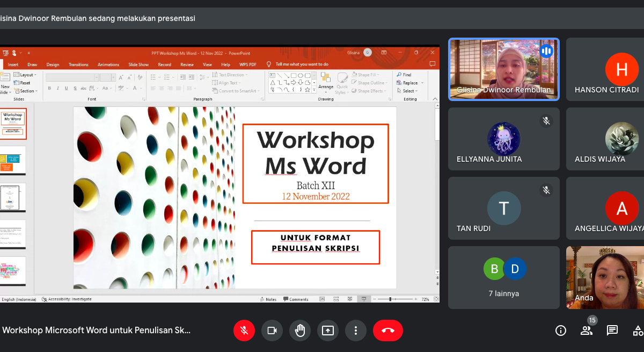Open the meeting chat panel
This screenshot has width=644, height=352.
(x=612, y=331)
